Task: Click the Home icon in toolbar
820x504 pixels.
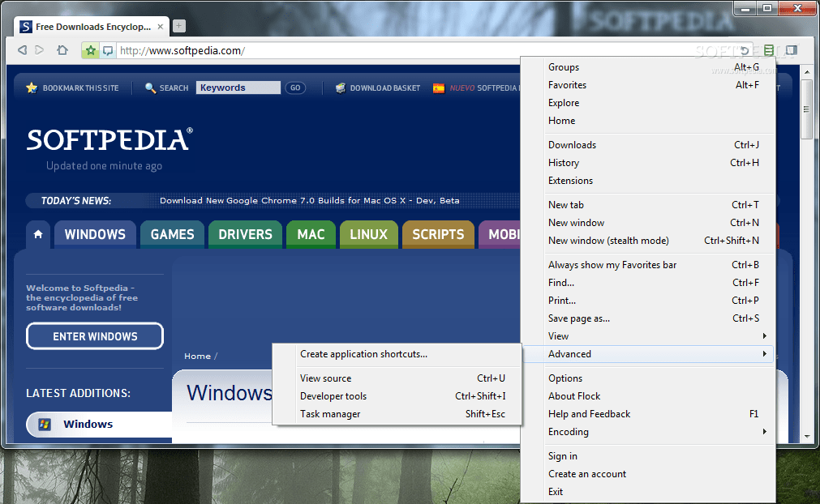Action: coord(62,50)
